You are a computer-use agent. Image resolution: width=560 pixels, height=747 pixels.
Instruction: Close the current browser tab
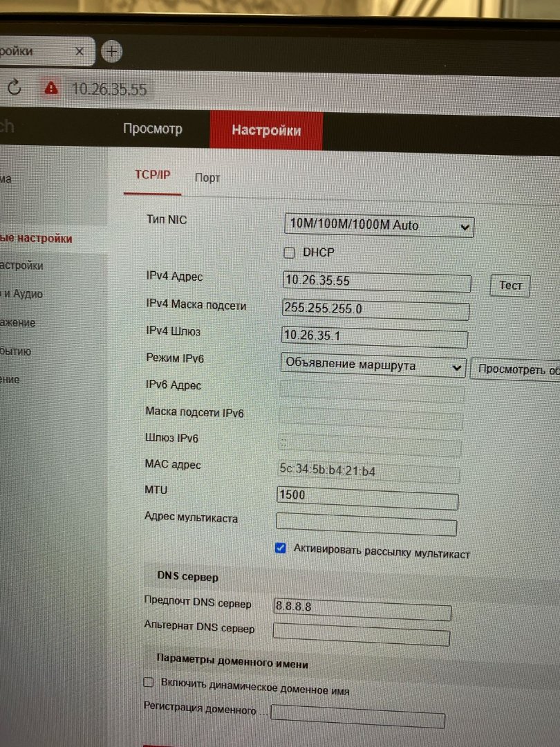tap(80, 51)
